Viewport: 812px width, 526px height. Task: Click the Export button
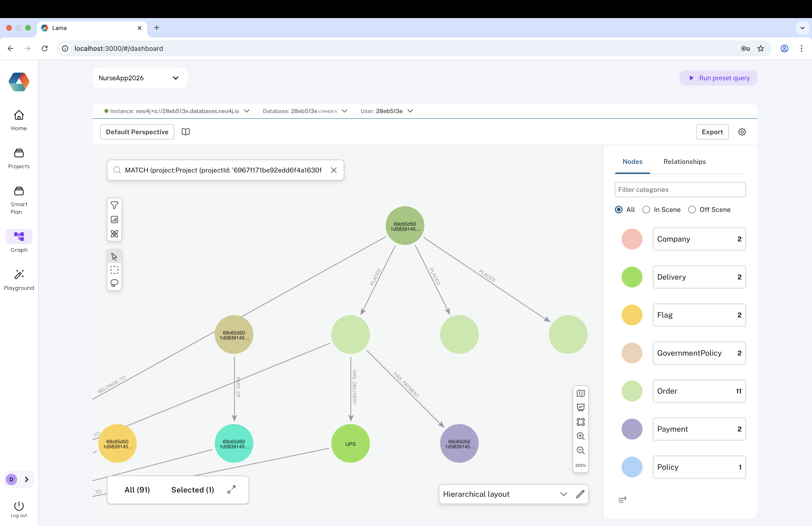pos(712,132)
